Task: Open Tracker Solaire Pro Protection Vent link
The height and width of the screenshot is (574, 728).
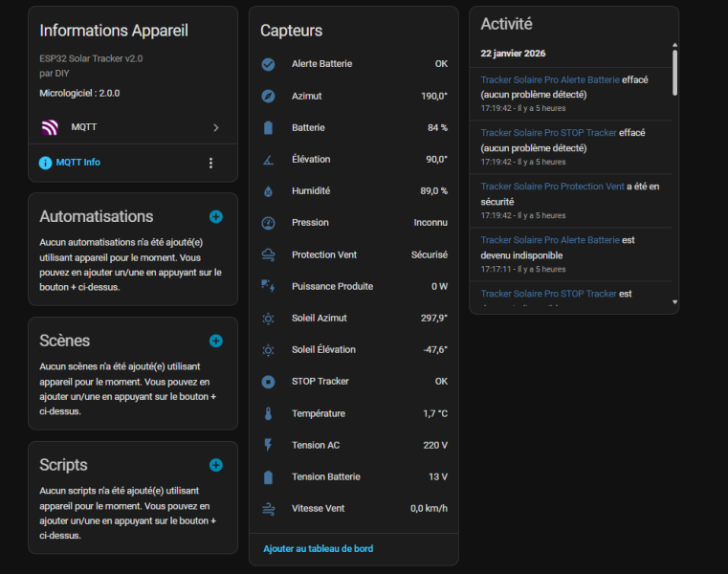Action: click(x=552, y=187)
